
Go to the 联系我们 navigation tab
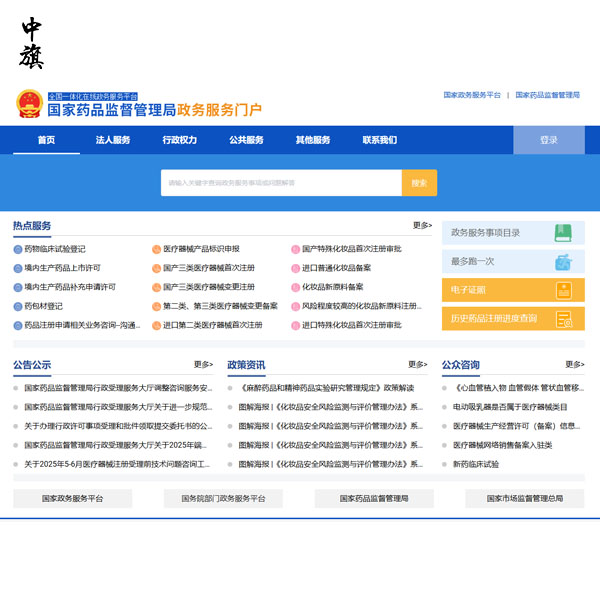pyautogui.click(x=379, y=140)
